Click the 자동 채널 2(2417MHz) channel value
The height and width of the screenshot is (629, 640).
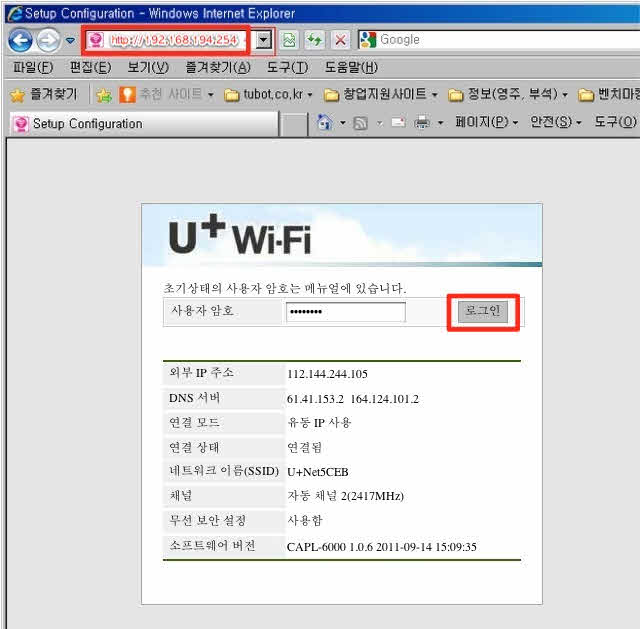(345, 496)
